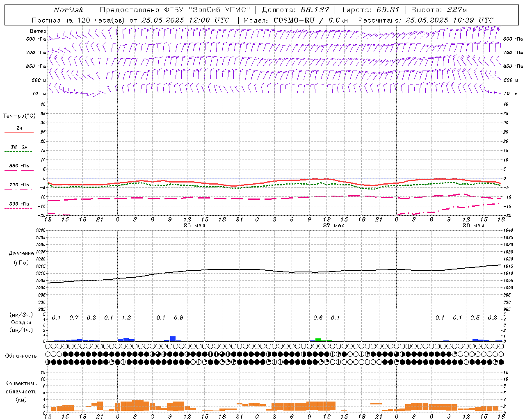
Task: Click the Norilsk station title
Action: (68, 10)
